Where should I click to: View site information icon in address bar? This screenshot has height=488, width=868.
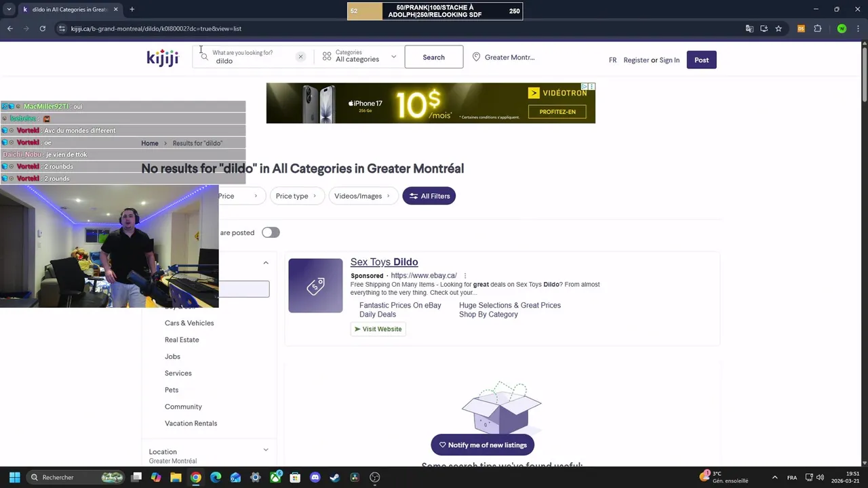click(62, 28)
